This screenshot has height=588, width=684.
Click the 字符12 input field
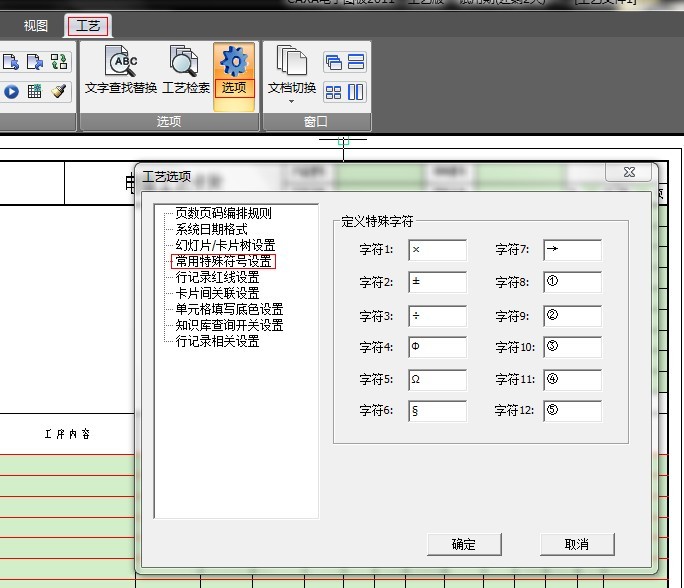[x=572, y=411]
